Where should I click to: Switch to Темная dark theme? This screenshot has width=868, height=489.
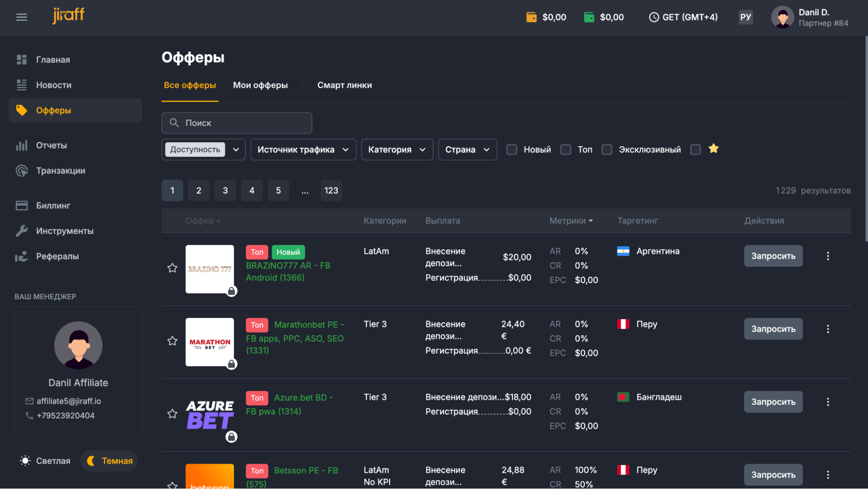(109, 461)
